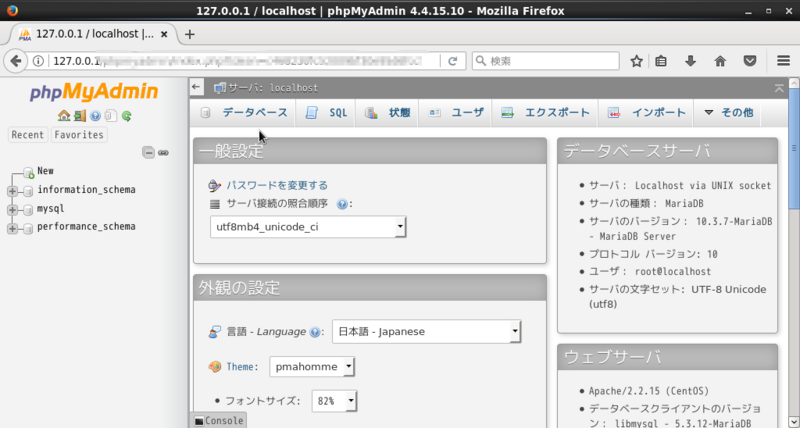The image size is (800, 428).
Task: Click the URL address bar
Action: click(x=245, y=61)
